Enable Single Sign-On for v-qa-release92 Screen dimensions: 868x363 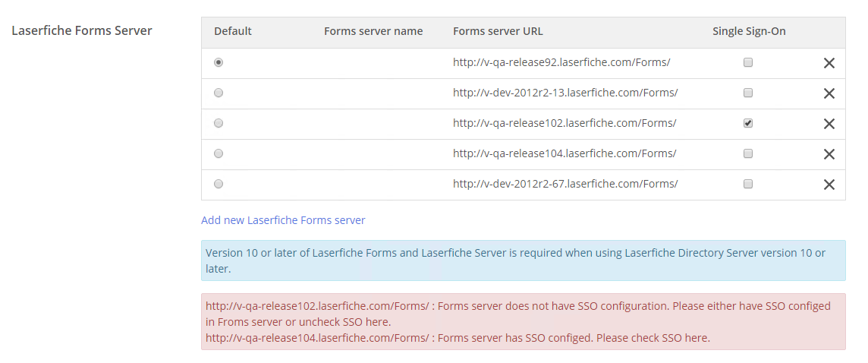[x=748, y=62]
